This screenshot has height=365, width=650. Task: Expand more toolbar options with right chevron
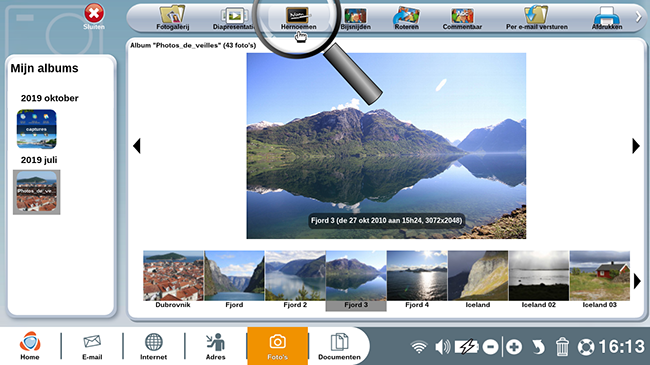tap(638, 17)
